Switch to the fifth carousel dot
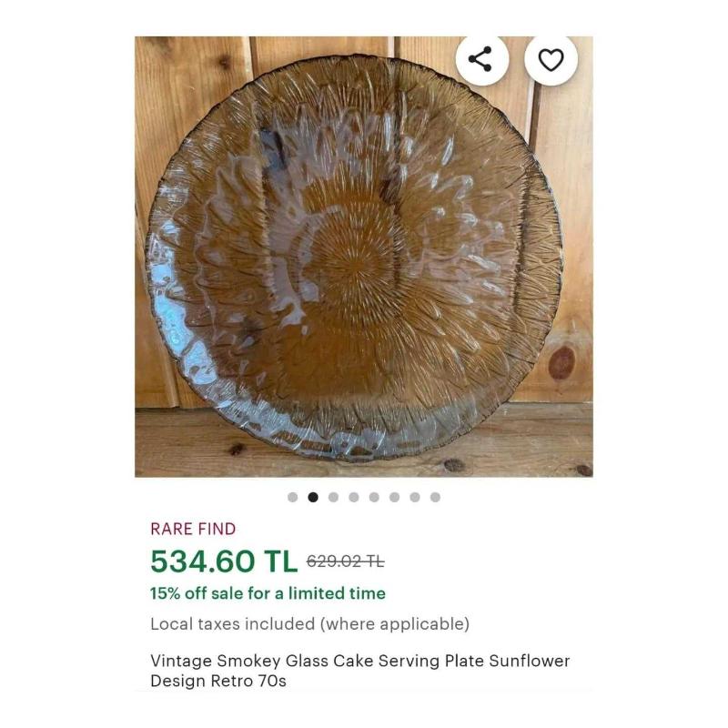 click(374, 497)
